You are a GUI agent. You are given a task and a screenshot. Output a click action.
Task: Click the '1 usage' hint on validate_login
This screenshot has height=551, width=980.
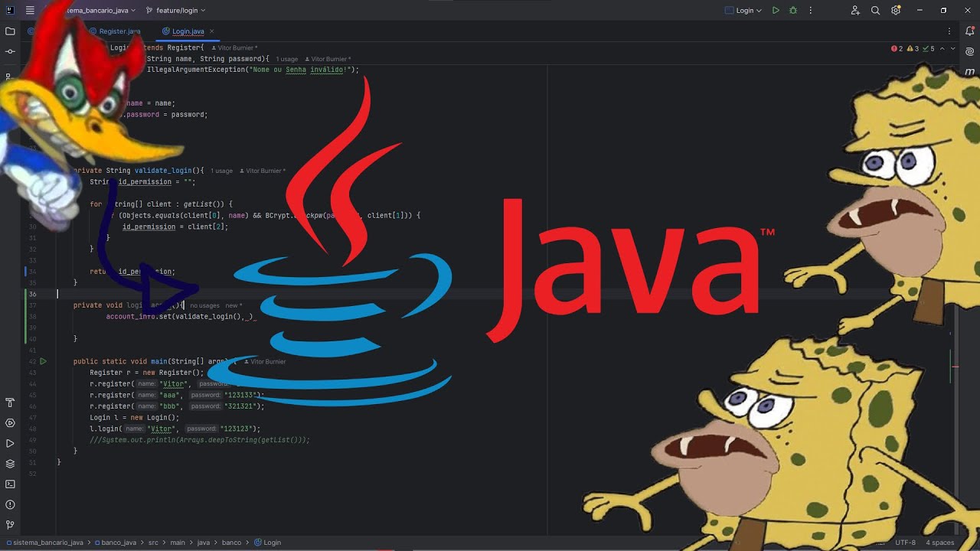click(x=221, y=171)
